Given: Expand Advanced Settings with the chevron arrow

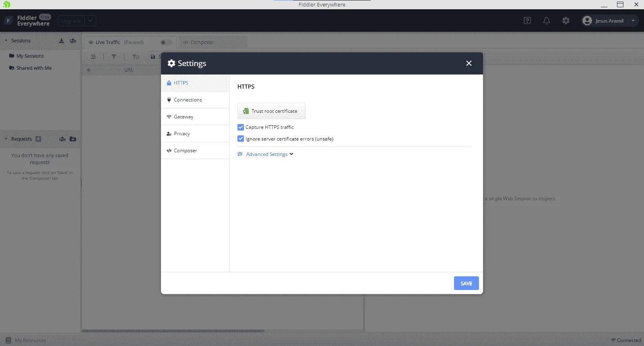Looking at the screenshot, I should [x=291, y=154].
